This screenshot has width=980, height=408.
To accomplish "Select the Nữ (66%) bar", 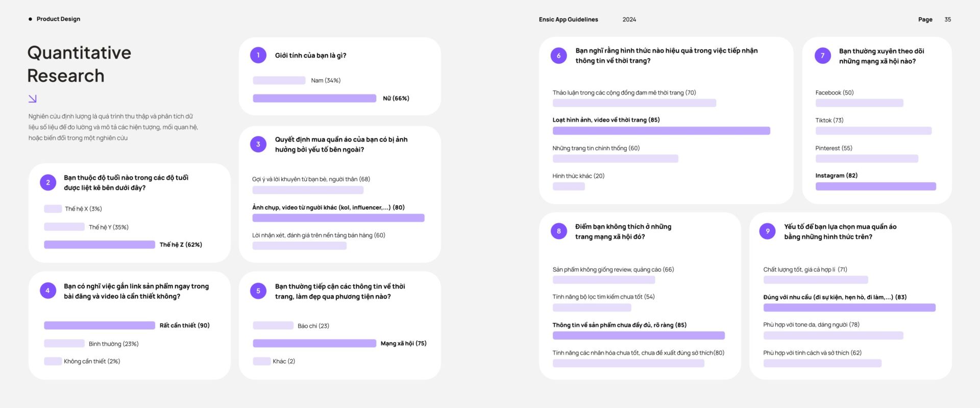I will (314, 98).
